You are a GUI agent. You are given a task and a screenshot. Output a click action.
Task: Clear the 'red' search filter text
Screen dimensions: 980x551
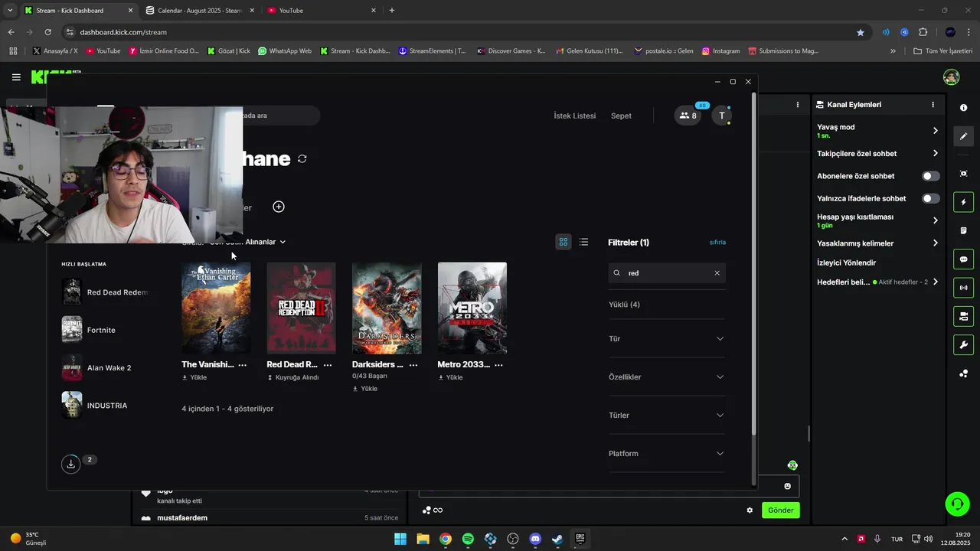[717, 273]
